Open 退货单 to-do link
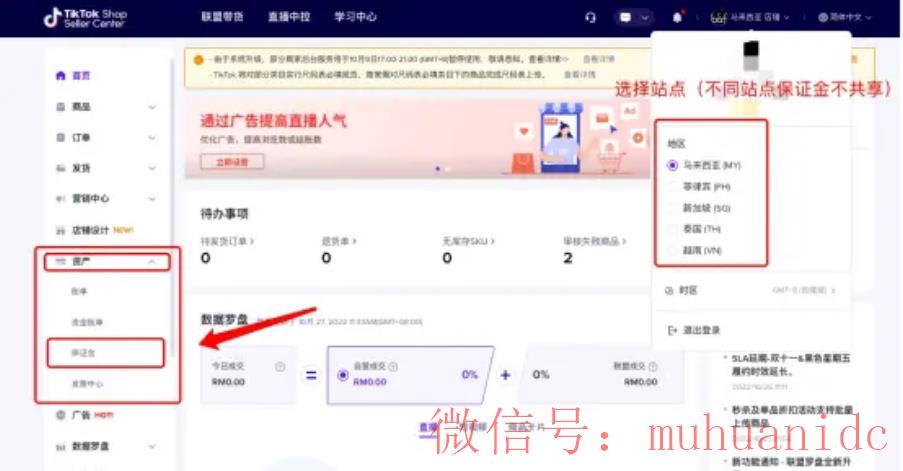903x471 pixels. [339, 241]
